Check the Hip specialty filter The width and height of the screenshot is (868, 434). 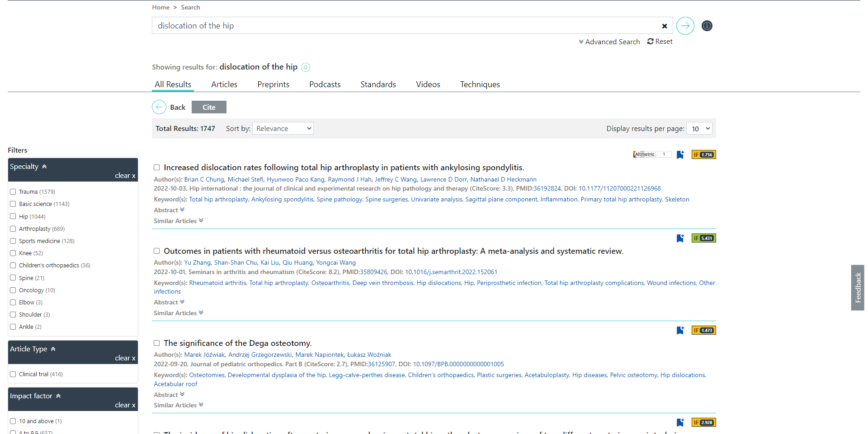pyautogui.click(x=13, y=216)
